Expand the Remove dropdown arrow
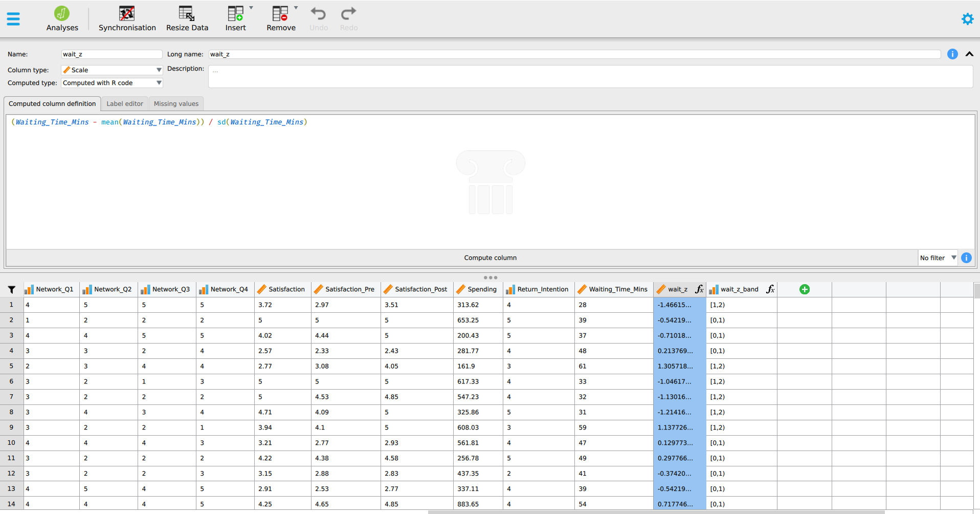This screenshot has width=980, height=514. tap(296, 8)
